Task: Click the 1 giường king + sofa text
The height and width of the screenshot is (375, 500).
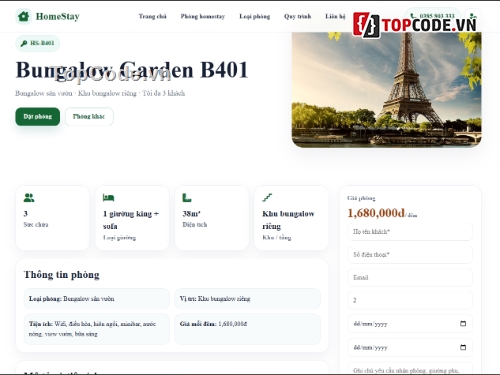Action: tap(131, 220)
